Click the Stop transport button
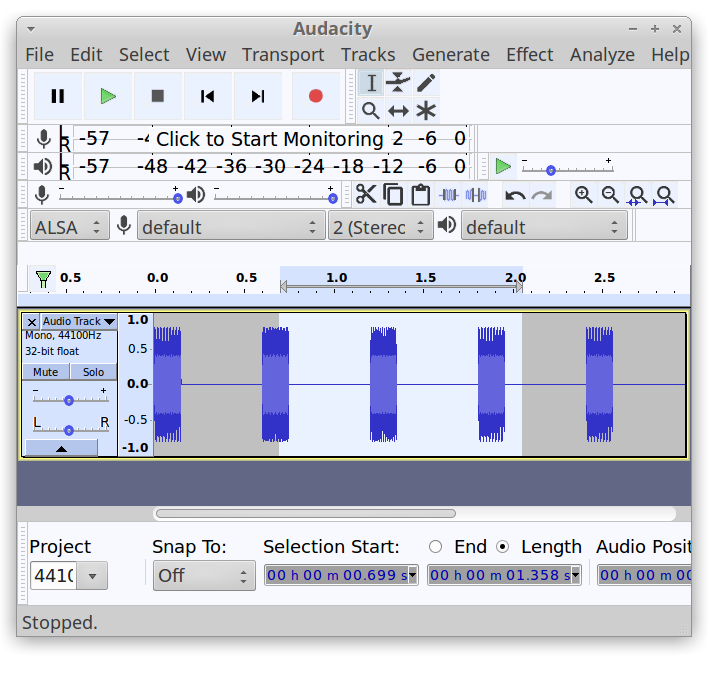Viewport: 710px width, 678px height. pos(158,96)
